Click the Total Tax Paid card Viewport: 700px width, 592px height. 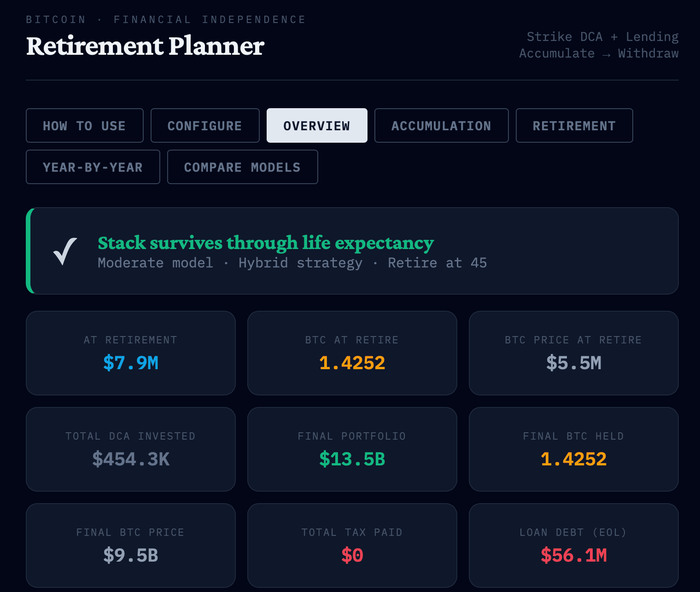[x=352, y=545]
